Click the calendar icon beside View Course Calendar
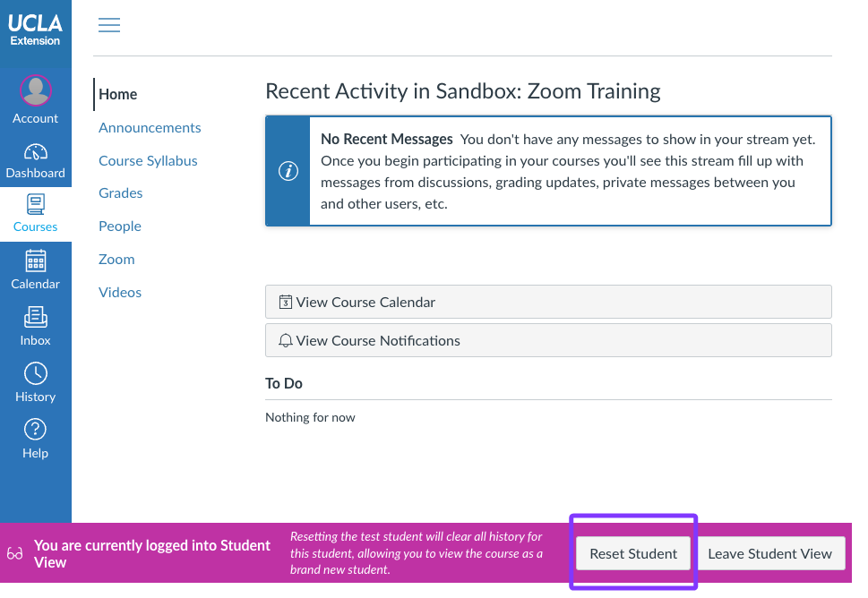 click(x=286, y=302)
